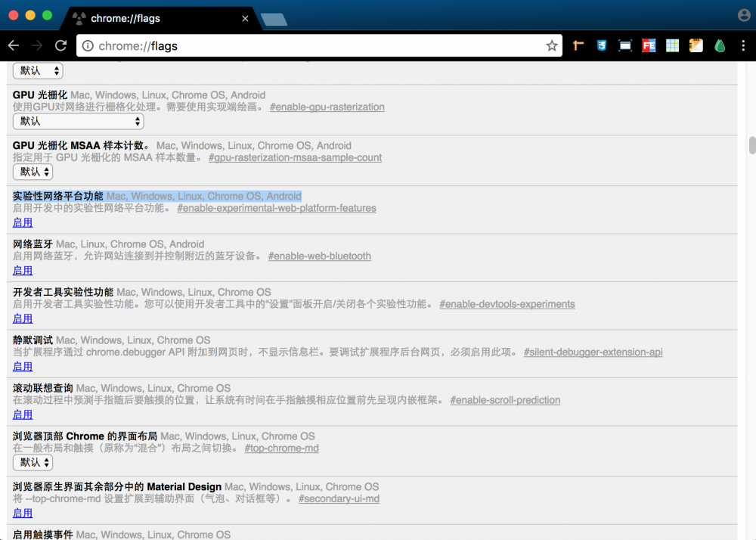Focus the address bar URL field
This screenshot has height=540, width=756.
(318, 46)
